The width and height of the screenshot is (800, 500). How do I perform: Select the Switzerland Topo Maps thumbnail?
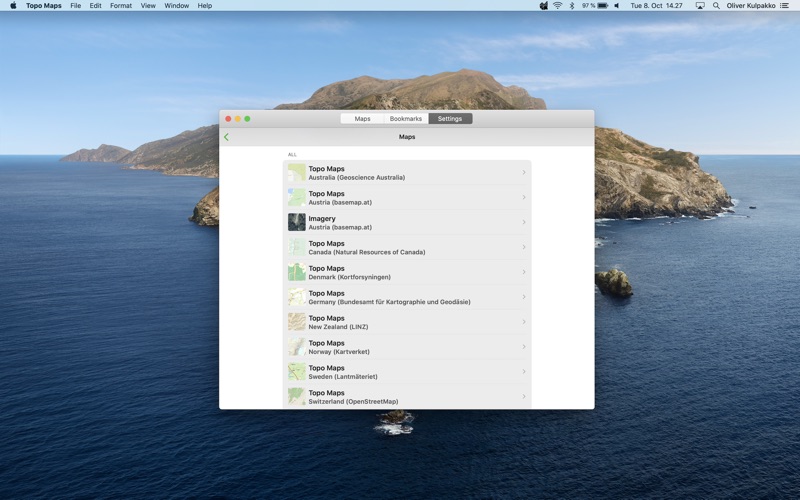(296, 396)
